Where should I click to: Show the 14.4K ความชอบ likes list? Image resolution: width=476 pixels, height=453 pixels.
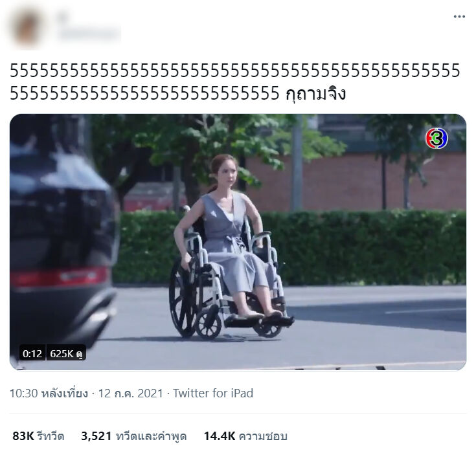tap(245, 436)
